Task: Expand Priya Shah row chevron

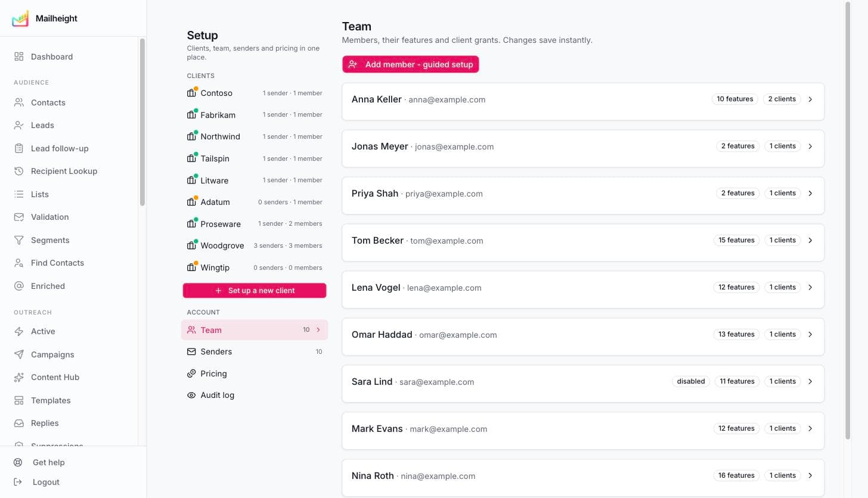Action: (810, 194)
